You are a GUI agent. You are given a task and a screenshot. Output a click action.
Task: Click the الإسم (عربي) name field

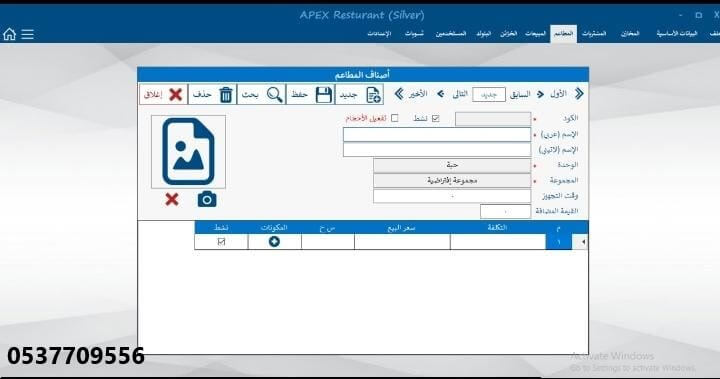pyautogui.click(x=437, y=135)
